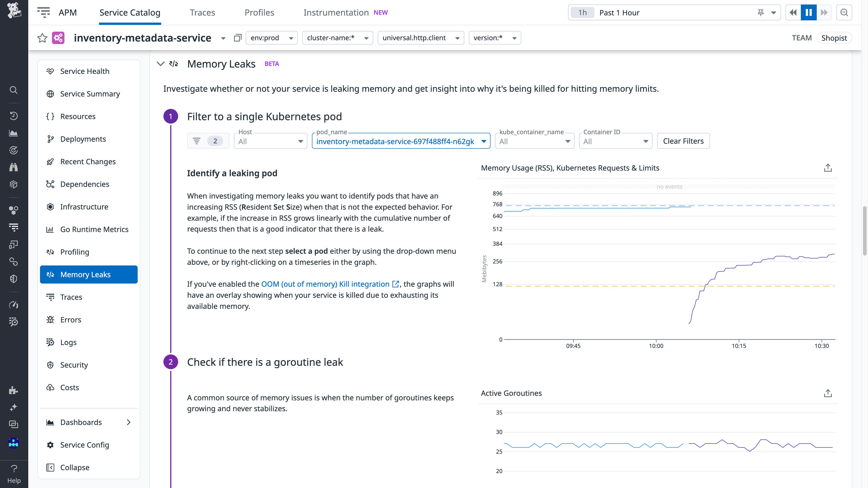Select the Shopist team chip
Viewport: 868px width, 488px height.
[834, 38]
